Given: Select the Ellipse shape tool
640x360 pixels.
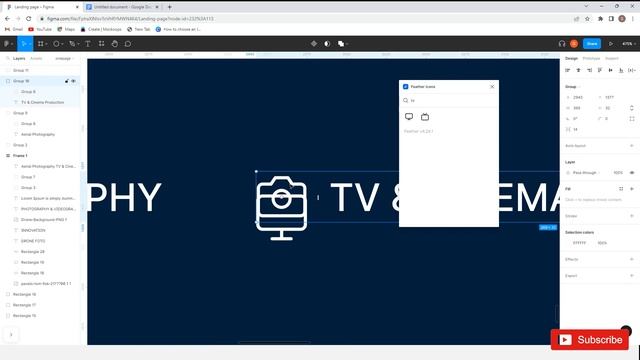Looking at the screenshot, I should point(56,44).
